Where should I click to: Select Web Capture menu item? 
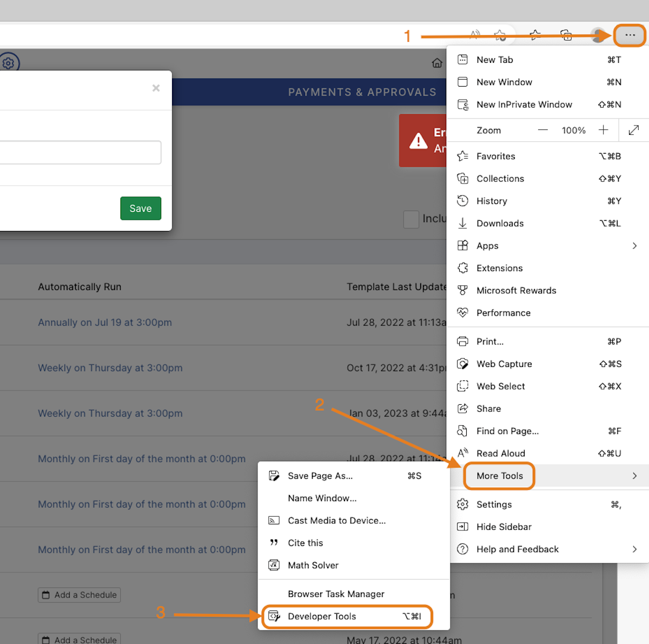point(548,364)
